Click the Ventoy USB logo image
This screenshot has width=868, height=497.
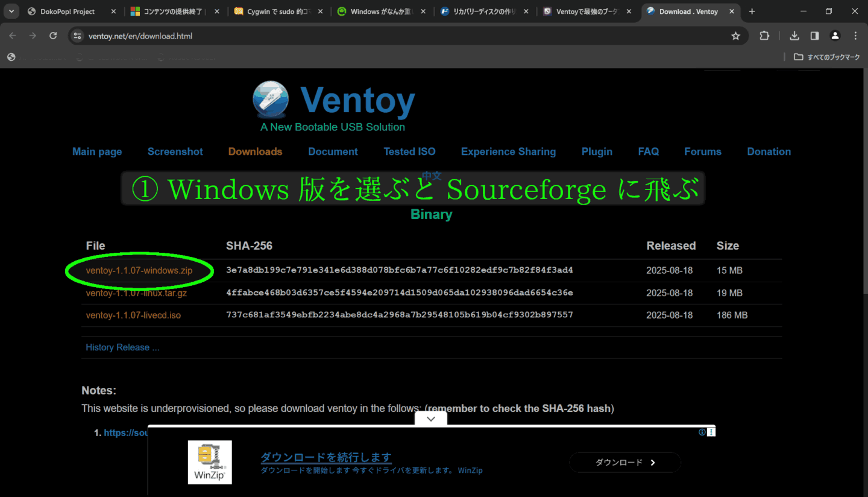[x=271, y=100]
